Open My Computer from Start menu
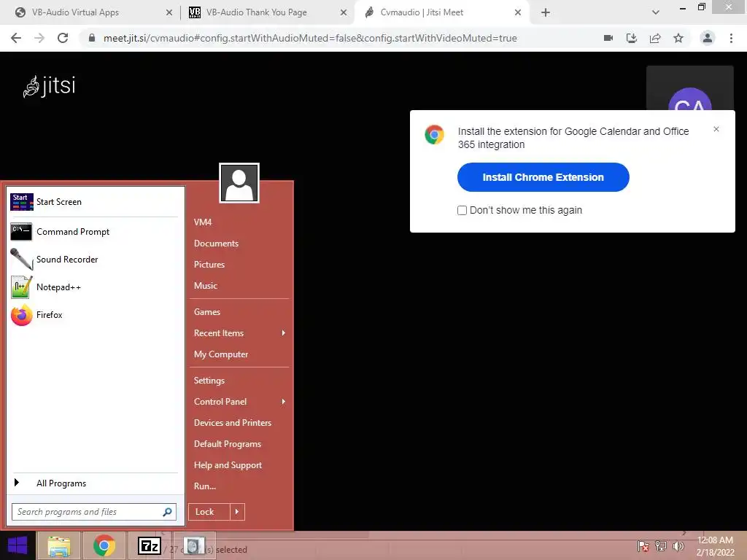Screen dimensions: 747x560 tap(220, 354)
